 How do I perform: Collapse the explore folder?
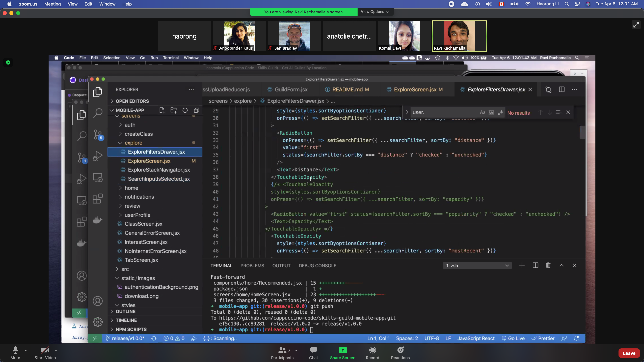click(133, 143)
